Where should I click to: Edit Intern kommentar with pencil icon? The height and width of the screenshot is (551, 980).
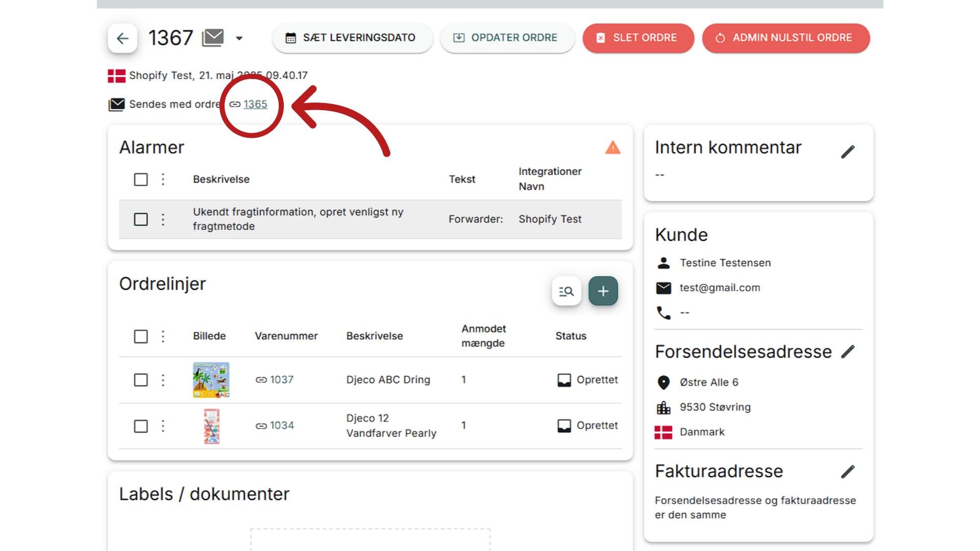(848, 152)
